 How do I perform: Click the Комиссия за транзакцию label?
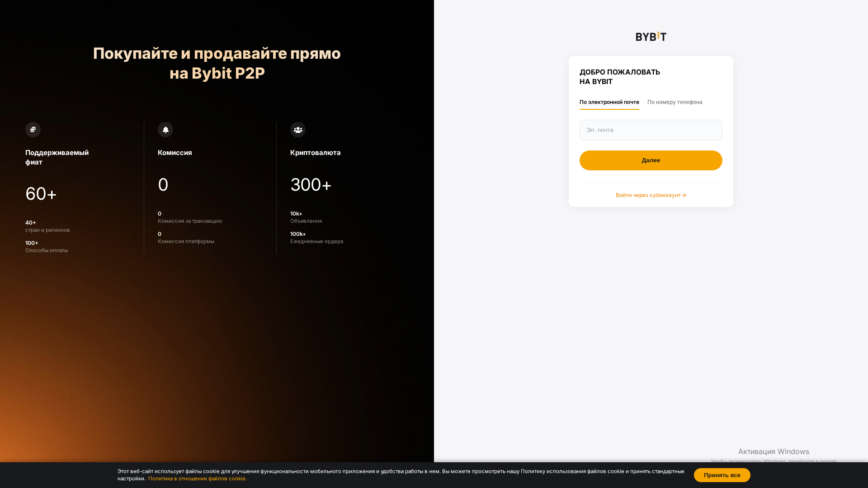190,221
